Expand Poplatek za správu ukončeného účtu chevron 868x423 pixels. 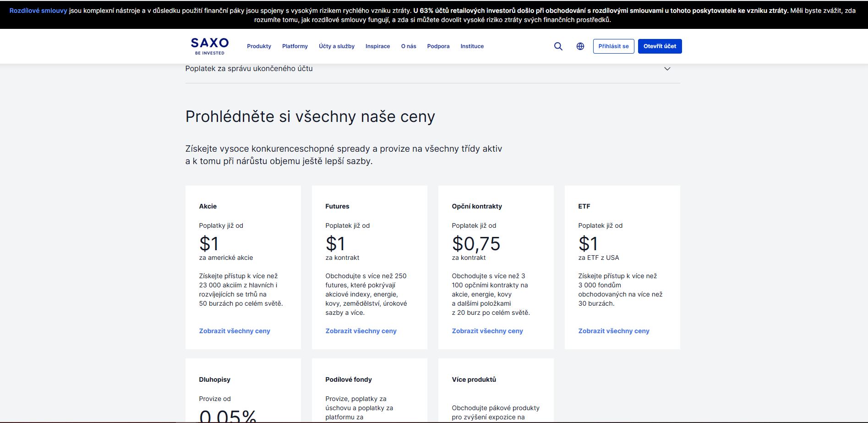667,69
